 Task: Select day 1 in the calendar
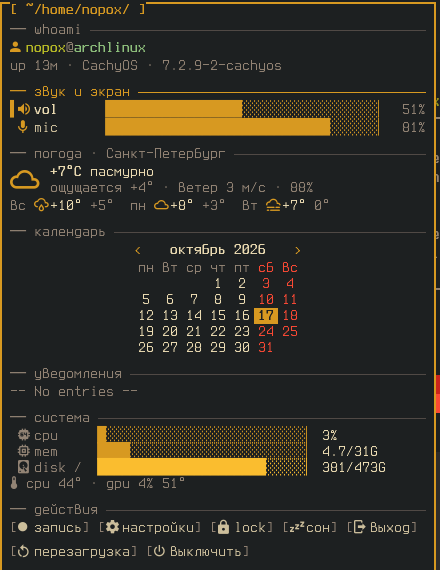(218, 283)
